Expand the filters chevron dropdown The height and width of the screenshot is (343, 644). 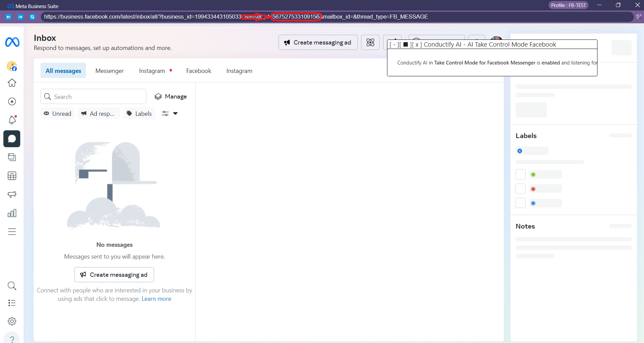click(x=175, y=113)
